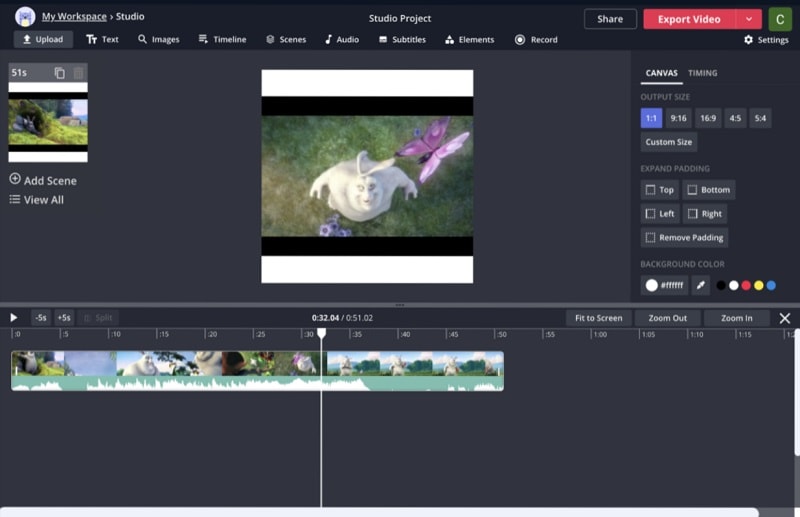Choose the black background swatch
The image size is (800, 517).
[x=721, y=285]
